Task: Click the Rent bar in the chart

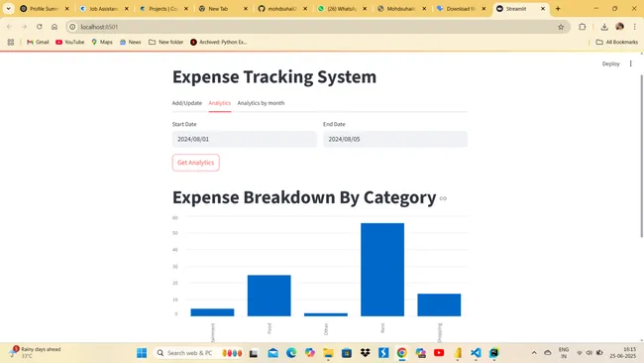Action: click(x=382, y=270)
